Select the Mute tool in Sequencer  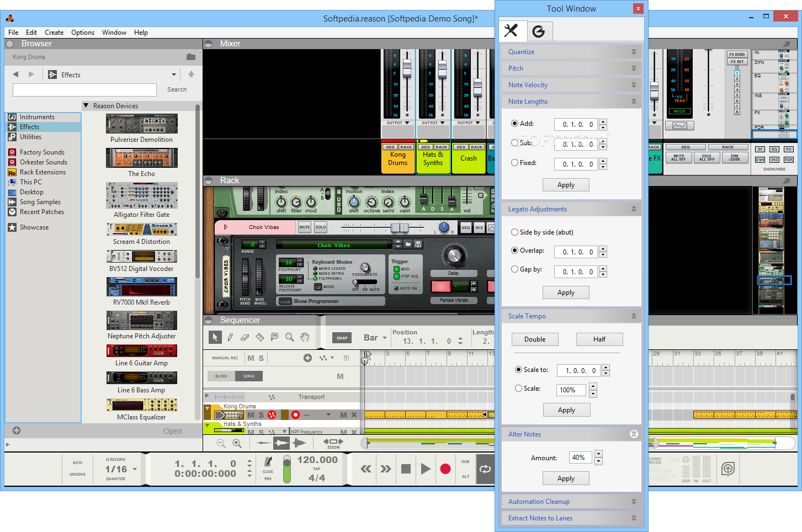[x=274, y=337]
